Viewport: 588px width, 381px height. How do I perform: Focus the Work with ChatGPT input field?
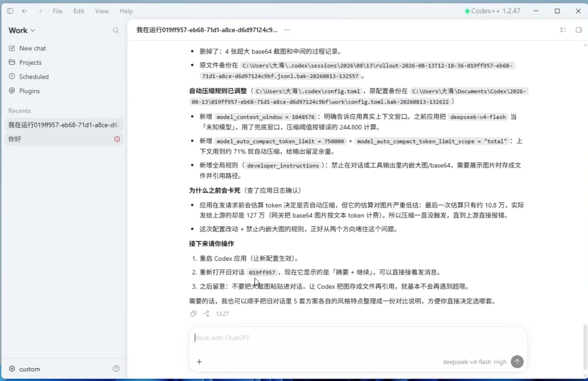(x=358, y=338)
